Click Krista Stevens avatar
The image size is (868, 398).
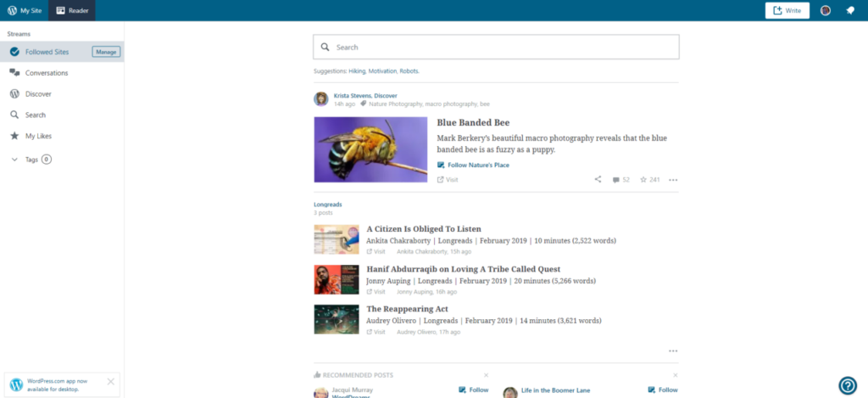pos(321,99)
